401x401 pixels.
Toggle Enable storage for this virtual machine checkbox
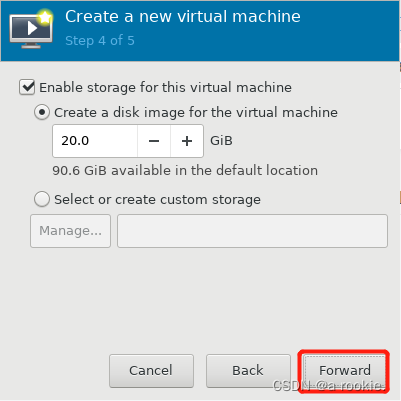27,87
